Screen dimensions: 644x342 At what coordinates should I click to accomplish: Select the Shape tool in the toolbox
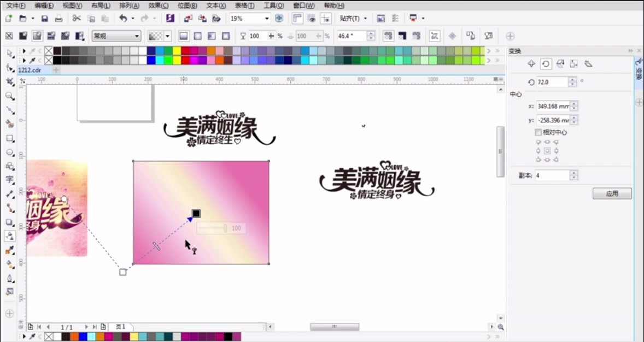(x=9, y=68)
